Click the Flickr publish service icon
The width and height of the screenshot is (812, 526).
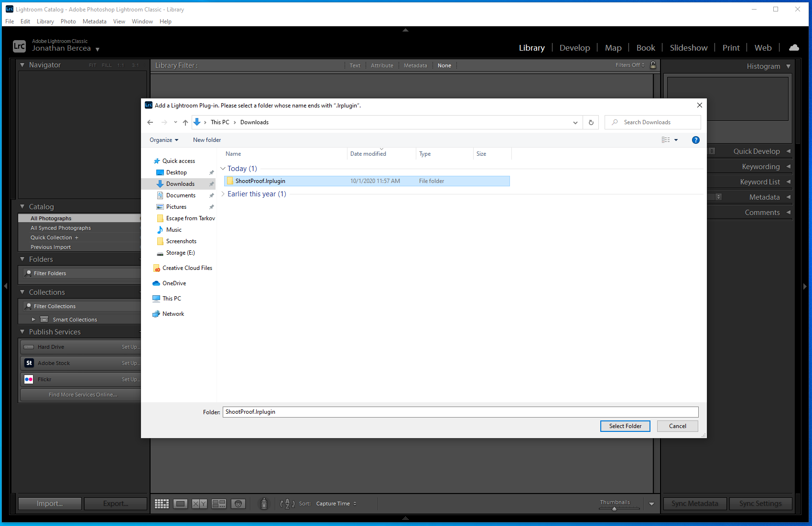[x=29, y=379]
